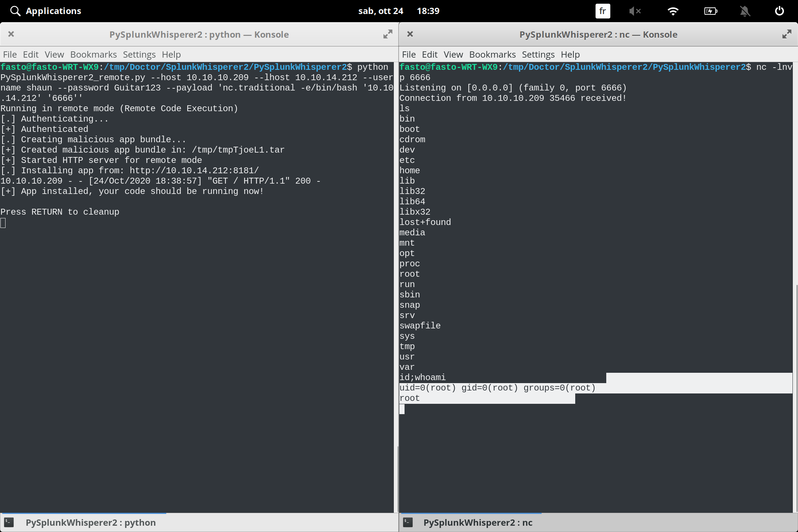Click the keyboard layout indicator showing fr
The image size is (798, 532).
tap(602, 11)
